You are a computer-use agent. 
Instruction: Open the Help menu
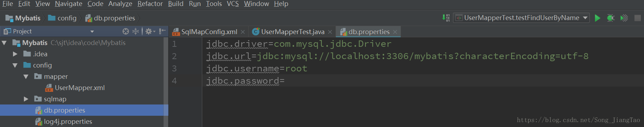[x=281, y=4]
